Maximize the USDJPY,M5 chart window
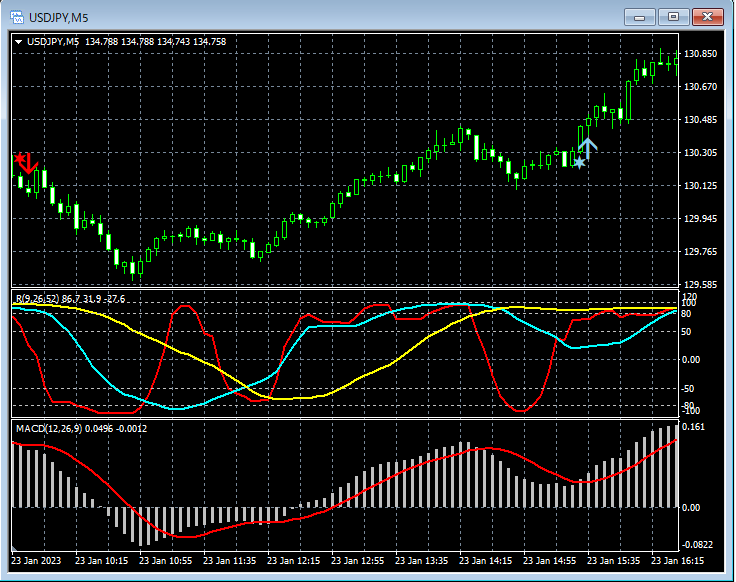This screenshot has height=582, width=736. click(673, 17)
